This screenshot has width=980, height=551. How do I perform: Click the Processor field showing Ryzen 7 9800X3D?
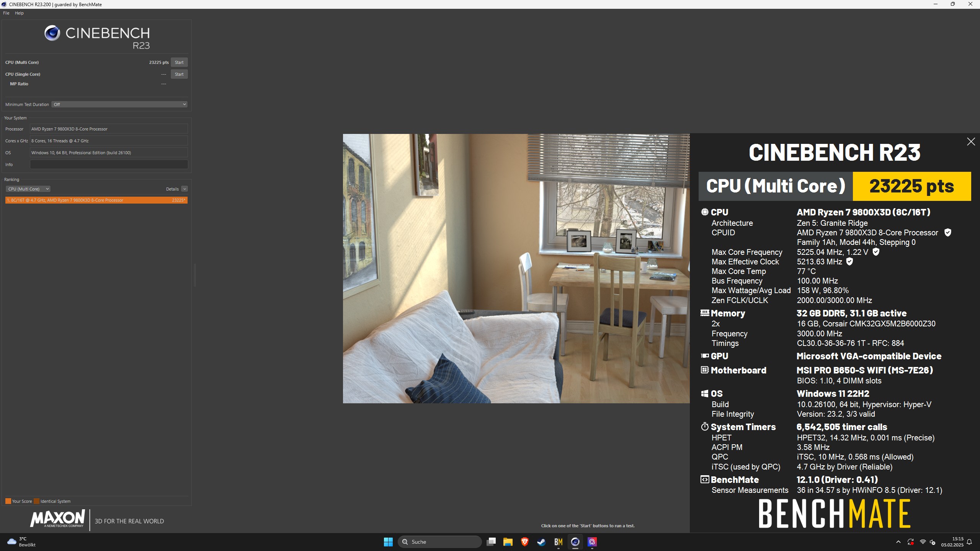coord(109,129)
